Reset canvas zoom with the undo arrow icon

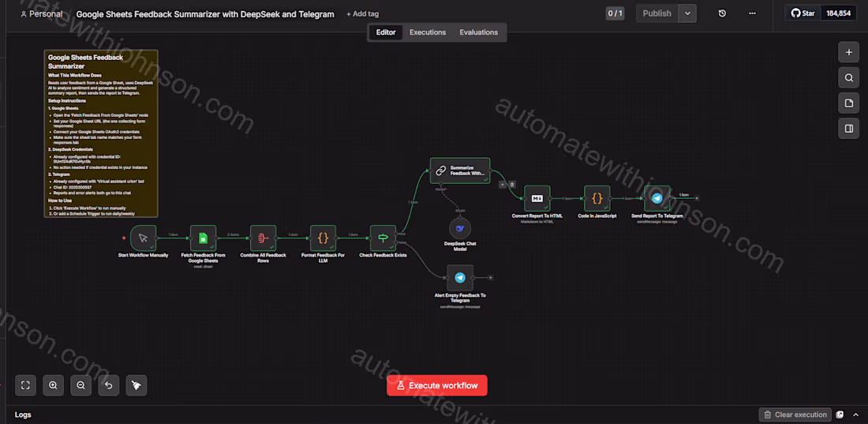tap(109, 385)
